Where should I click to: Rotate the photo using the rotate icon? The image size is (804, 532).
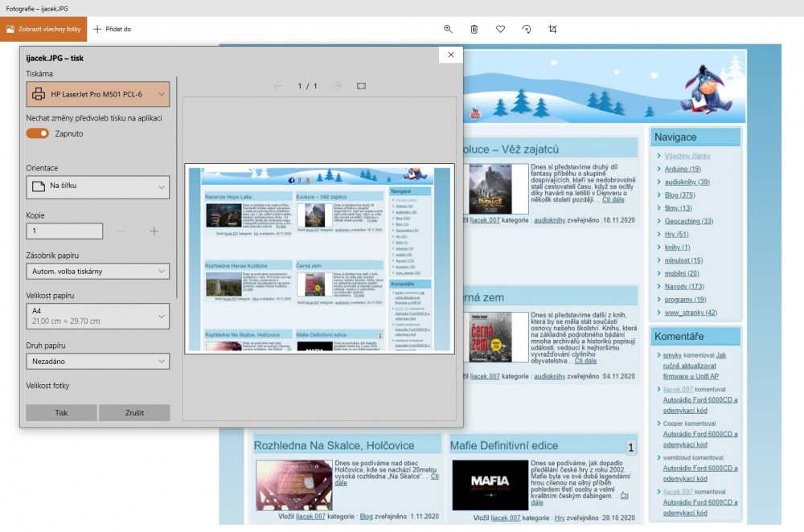[527, 29]
